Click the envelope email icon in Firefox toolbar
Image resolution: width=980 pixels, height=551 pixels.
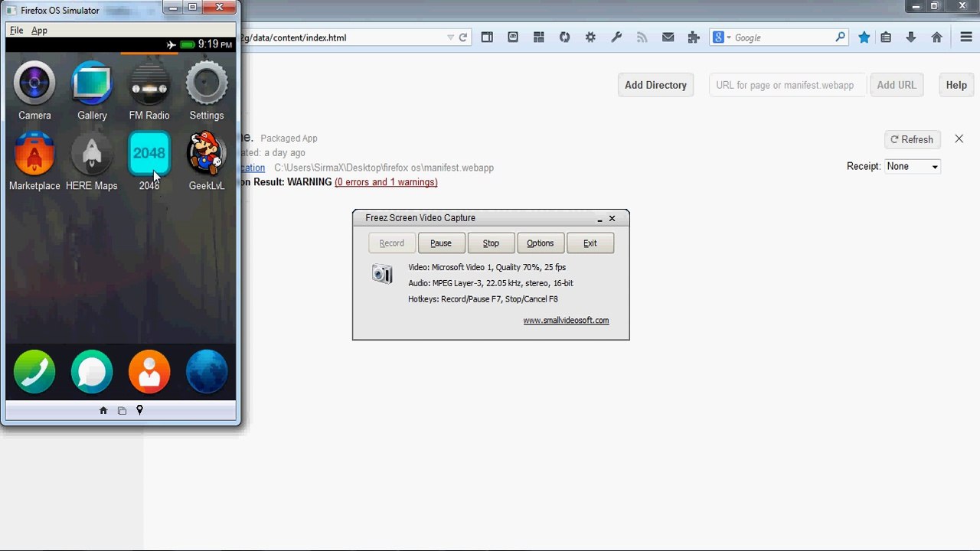coord(668,37)
